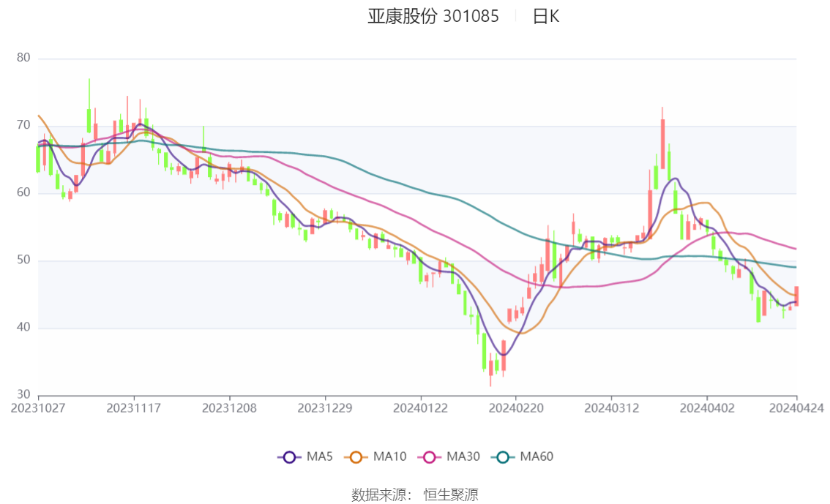Screen dimensions: 830x504
Task: Select the 日K chart period label
Action: [546, 16]
